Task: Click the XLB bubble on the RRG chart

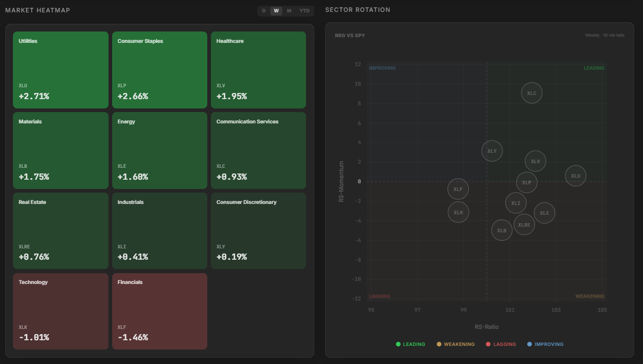Action: (x=502, y=230)
